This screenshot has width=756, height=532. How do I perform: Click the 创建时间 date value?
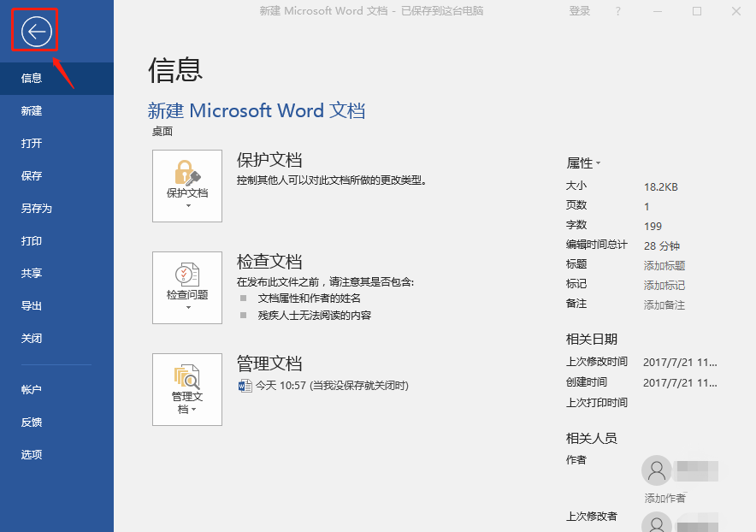tap(680, 382)
